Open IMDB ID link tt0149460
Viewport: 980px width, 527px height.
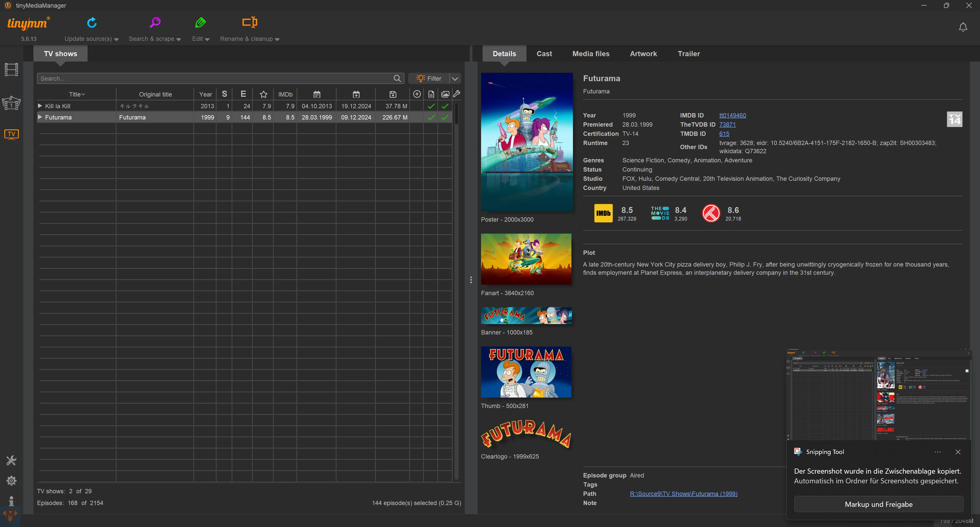coord(732,115)
